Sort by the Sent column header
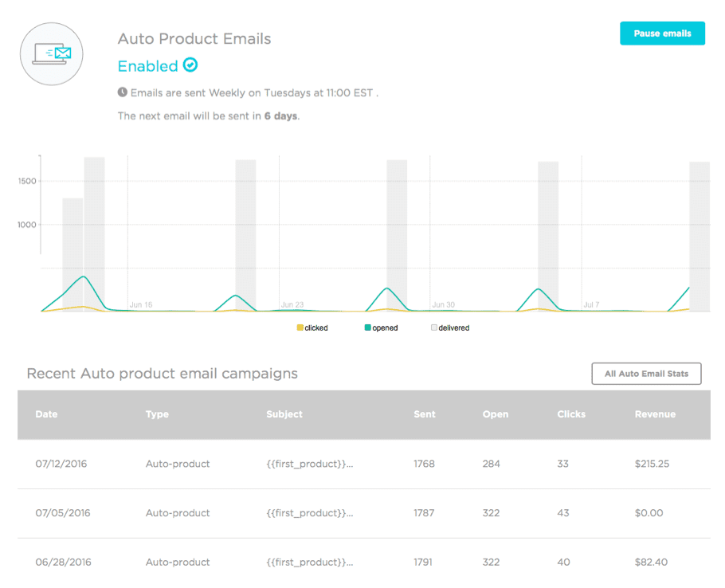 point(425,414)
